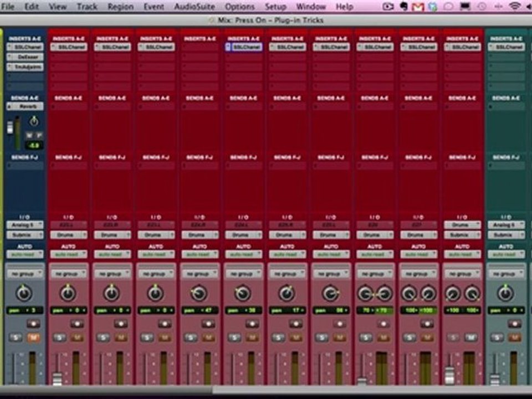Open SSLChannel insert on blue track
The width and height of the screenshot is (532, 399).
[25, 47]
